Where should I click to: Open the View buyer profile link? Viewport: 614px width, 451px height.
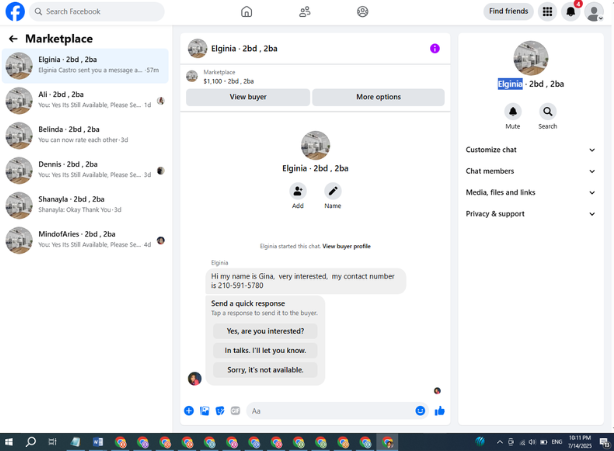347,246
